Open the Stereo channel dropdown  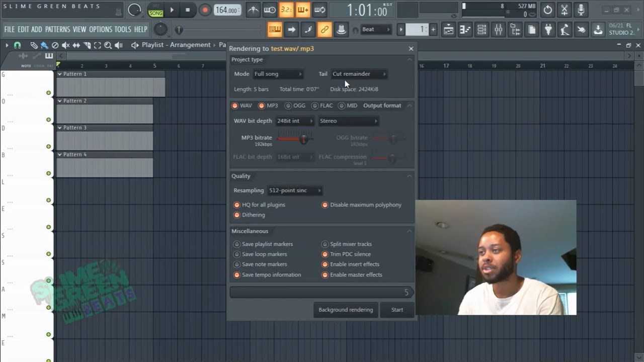[348, 121]
